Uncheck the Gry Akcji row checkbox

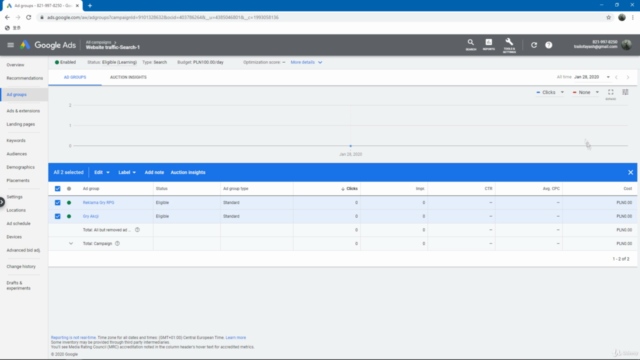point(58,216)
